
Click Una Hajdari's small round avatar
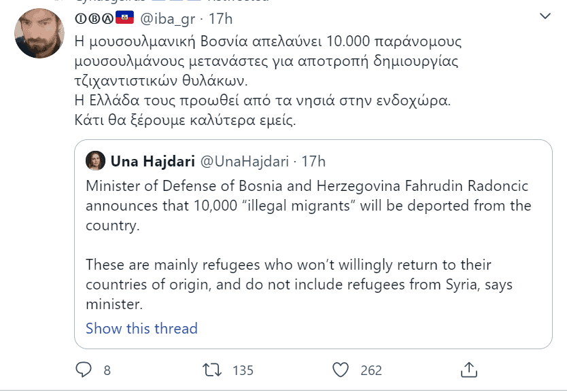(94, 161)
